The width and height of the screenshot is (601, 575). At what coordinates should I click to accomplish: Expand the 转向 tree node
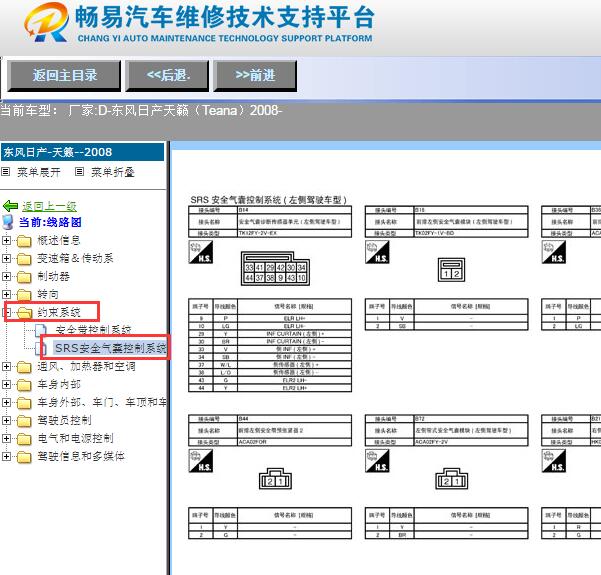coord(6,294)
